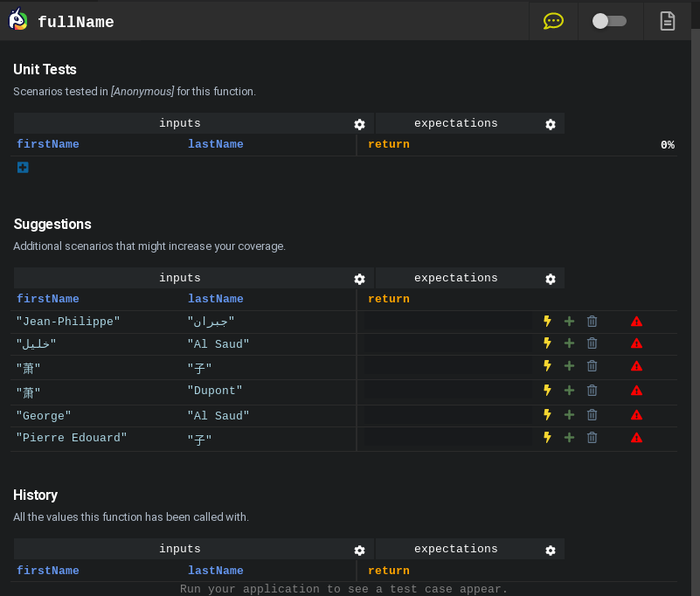Click the firstName column header in Suggestions

pyautogui.click(x=48, y=299)
